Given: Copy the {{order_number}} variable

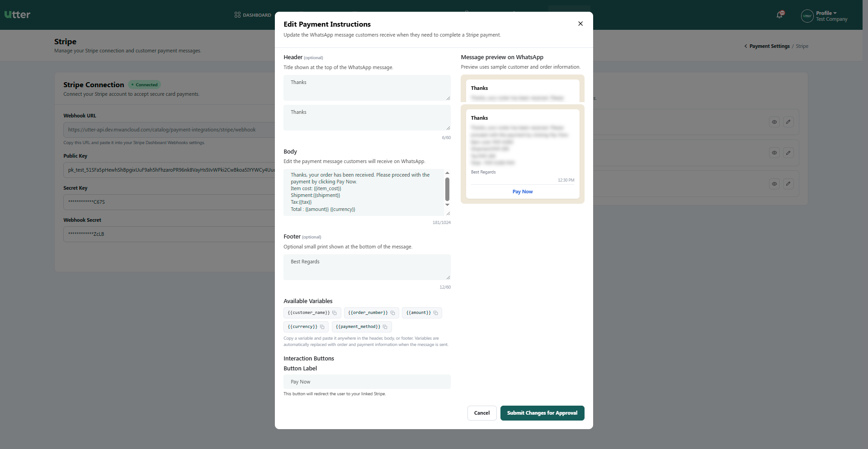Looking at the screenshot, I should click(x=392, y=313).
